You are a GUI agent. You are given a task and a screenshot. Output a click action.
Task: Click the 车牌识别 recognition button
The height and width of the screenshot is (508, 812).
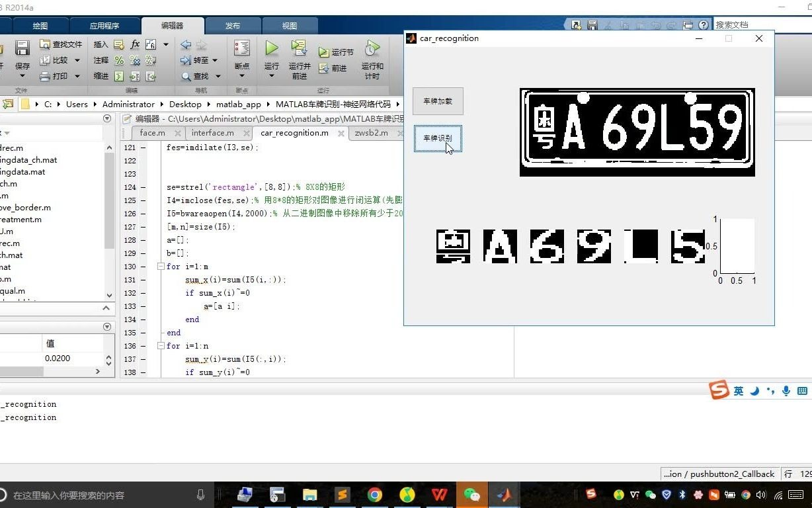438,138
